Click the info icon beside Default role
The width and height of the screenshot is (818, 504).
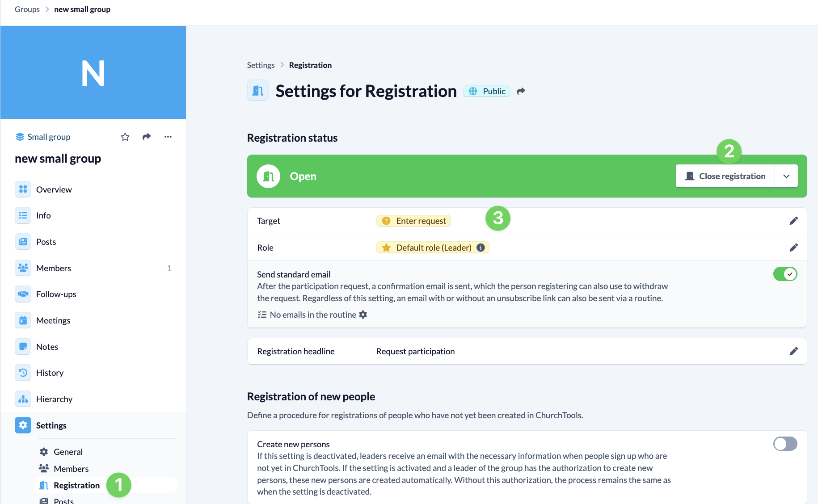481,248
